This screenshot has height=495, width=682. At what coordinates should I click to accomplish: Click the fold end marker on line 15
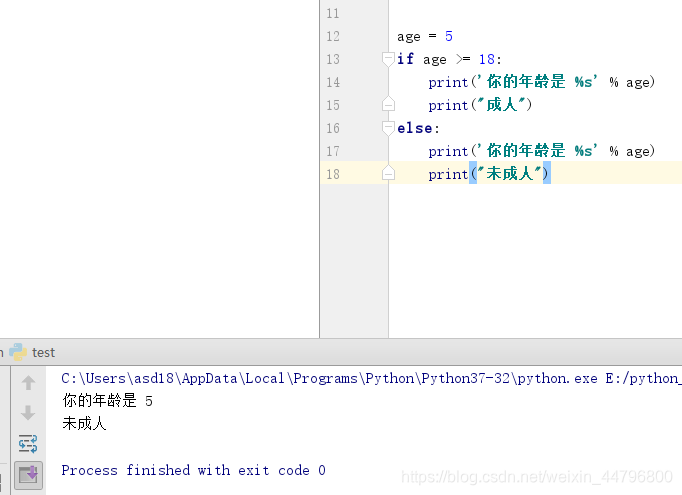tap(388, 105)
